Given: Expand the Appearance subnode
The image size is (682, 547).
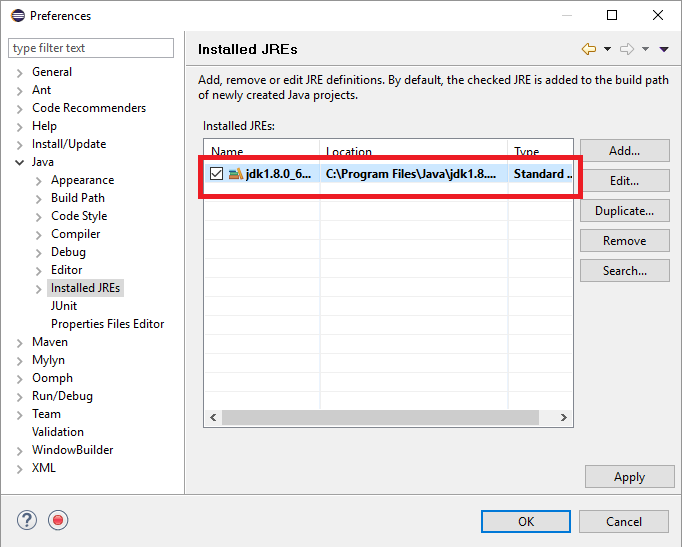Looking at the screenshot, I should 38,181.
